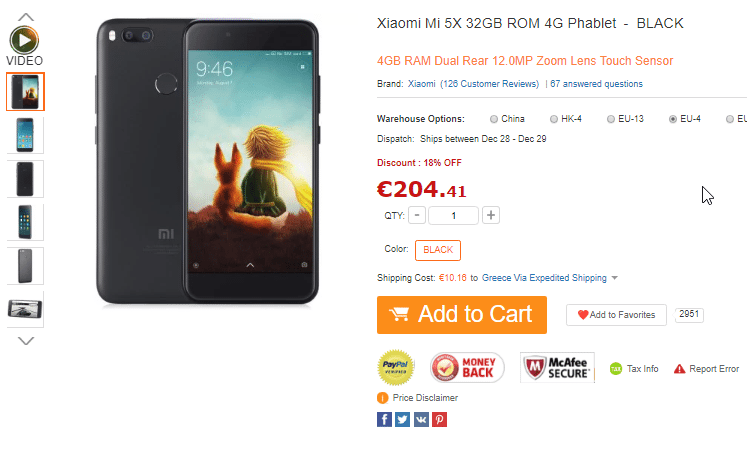
Task: Share product on VK
Action: pos(421,420)
